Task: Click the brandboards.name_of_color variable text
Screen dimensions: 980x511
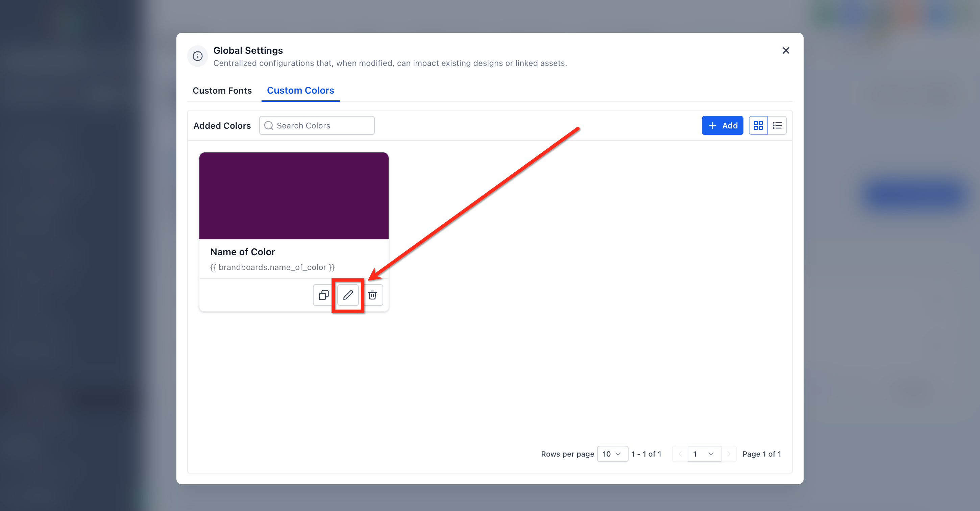Action: tap(272, 267)
